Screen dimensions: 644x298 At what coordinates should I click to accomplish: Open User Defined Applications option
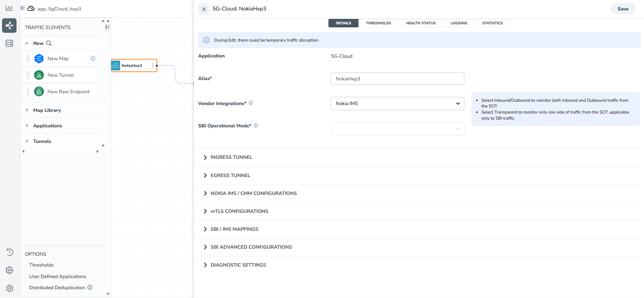coord(58,276)
